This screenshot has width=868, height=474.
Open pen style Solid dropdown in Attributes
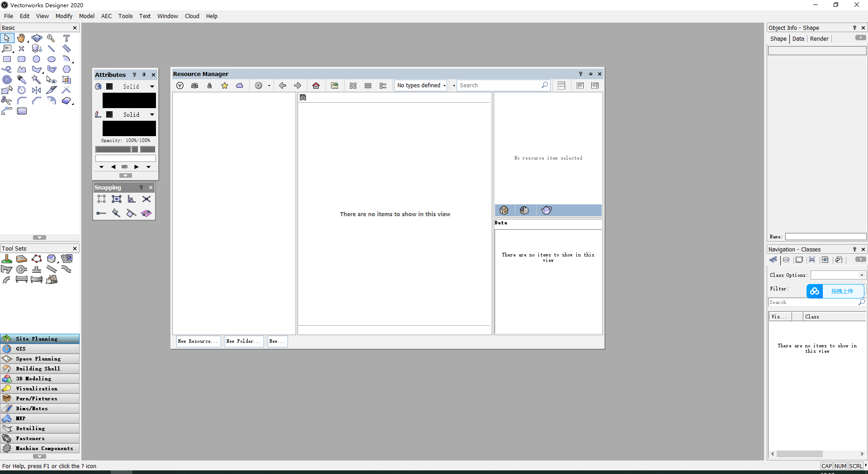point(152,114)
